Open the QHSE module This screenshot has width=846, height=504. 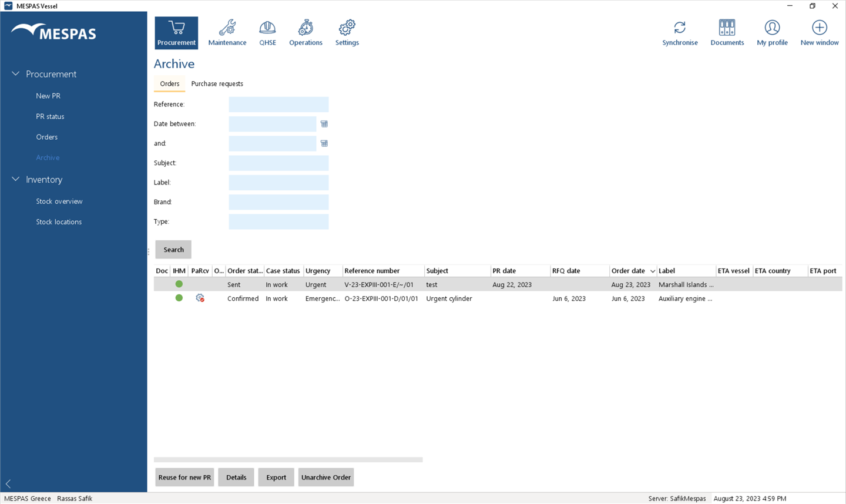tap(267, 33)
